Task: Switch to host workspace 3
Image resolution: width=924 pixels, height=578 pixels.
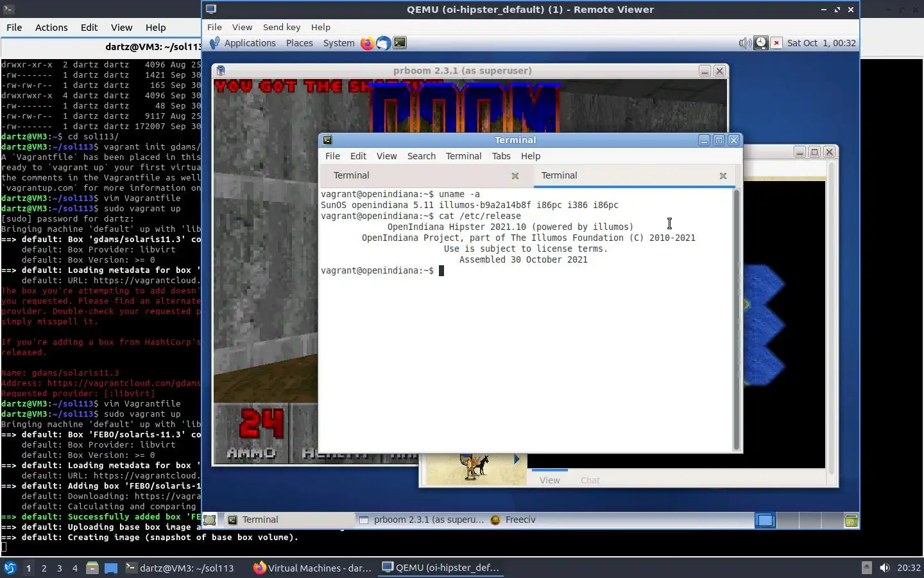Action: tap(60, 568)
